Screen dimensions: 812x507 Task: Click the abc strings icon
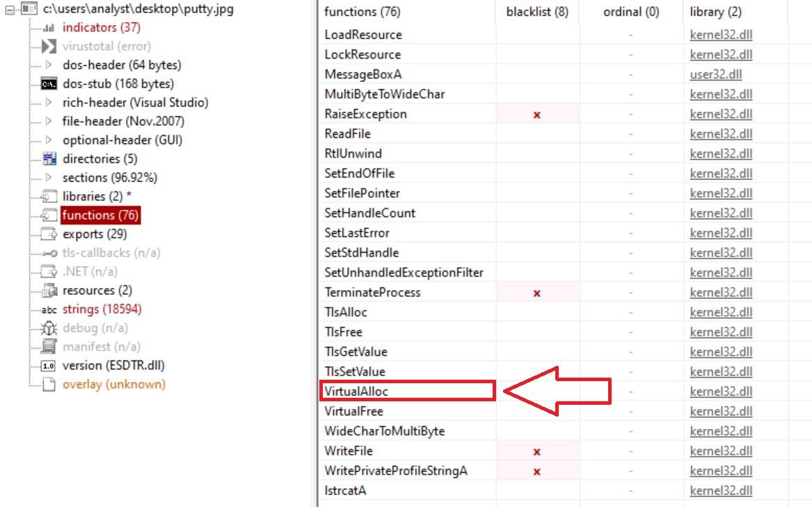tap(49, 309)
